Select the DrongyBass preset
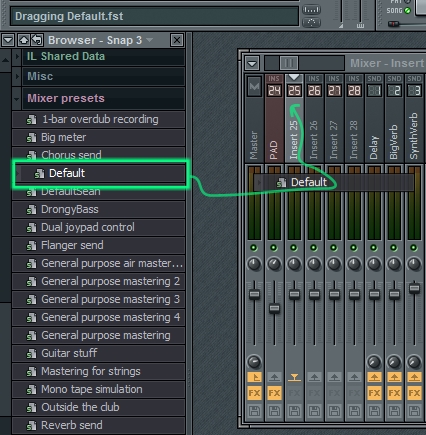The height and width of the screenshot is (435, 426). coord(98,209)
